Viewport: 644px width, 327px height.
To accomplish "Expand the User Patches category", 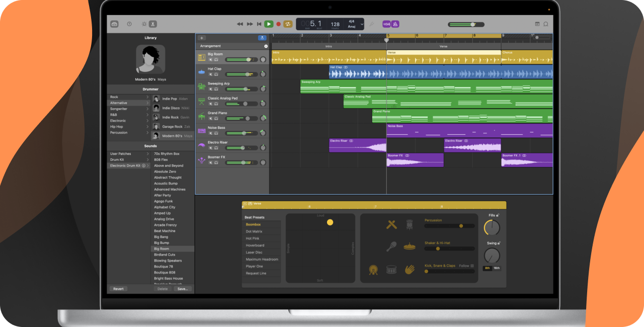I will pyautogui.click(x=147, y=154).
